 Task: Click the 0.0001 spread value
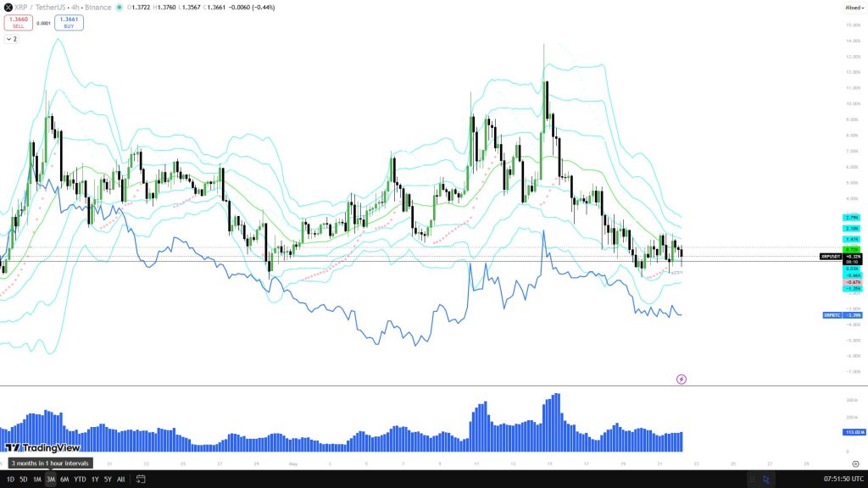(x=43, y=23)
